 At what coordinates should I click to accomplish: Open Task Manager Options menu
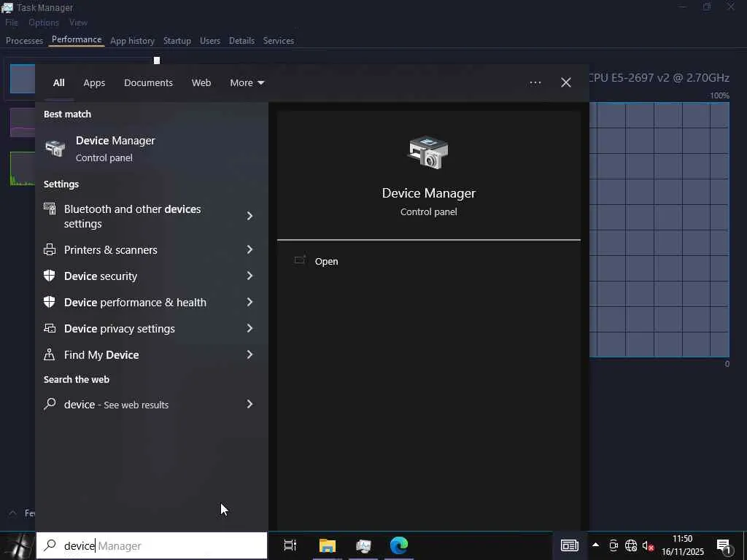click(x=44, y=23)
